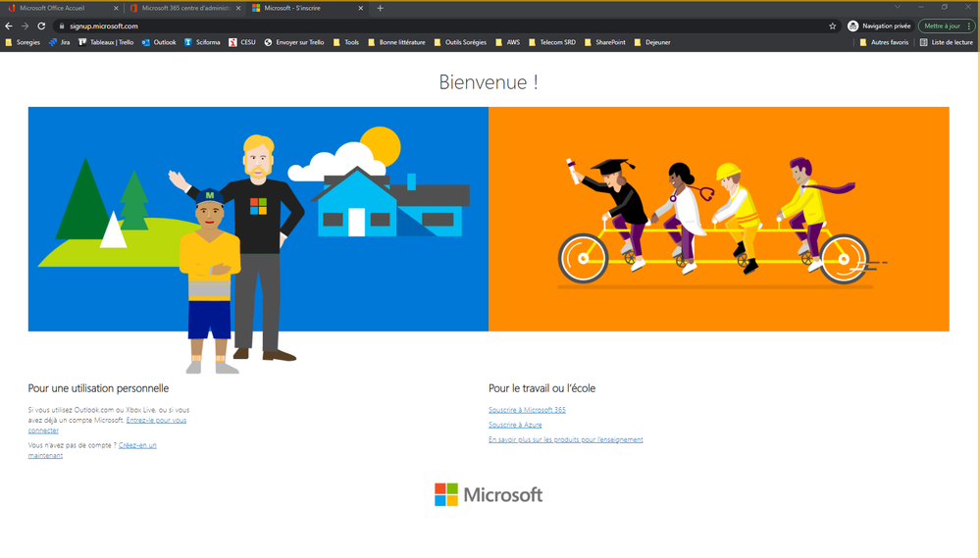Image resolution: width=980 pixels, height=558 pixels.
Task: Open the Bonne littérature bookmark folder
Action: tap(396, 42)
